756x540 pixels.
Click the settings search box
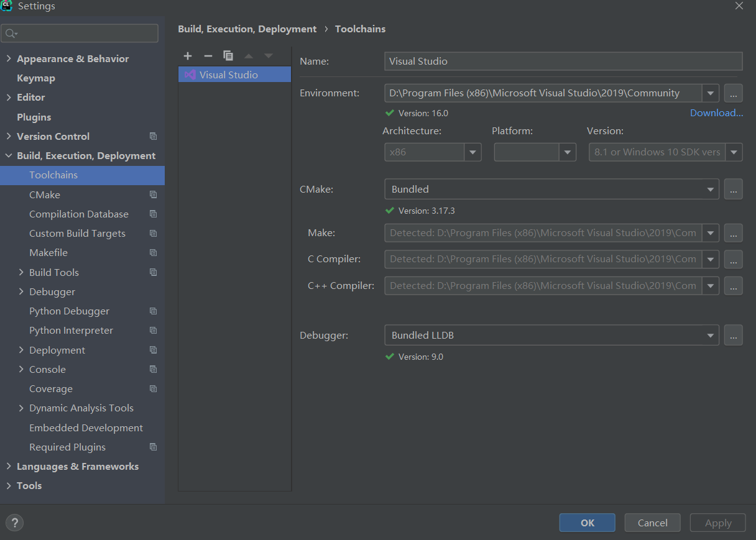pos(80,32)
